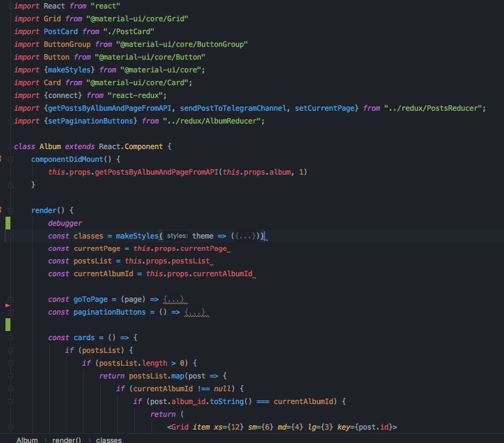Click the PostCard import identifier
This screenshot has height=443, width=504.
61,32
